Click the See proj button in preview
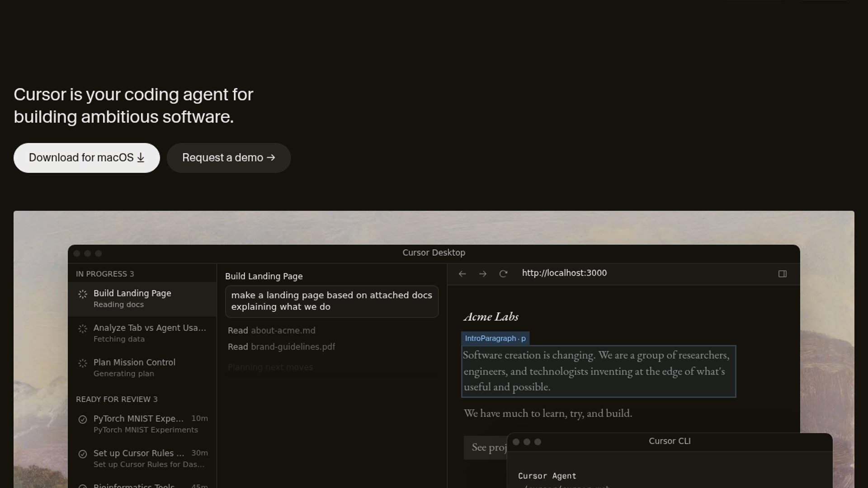Image resolution: width=868 pixels, height=488 pixels. (486, 448)
